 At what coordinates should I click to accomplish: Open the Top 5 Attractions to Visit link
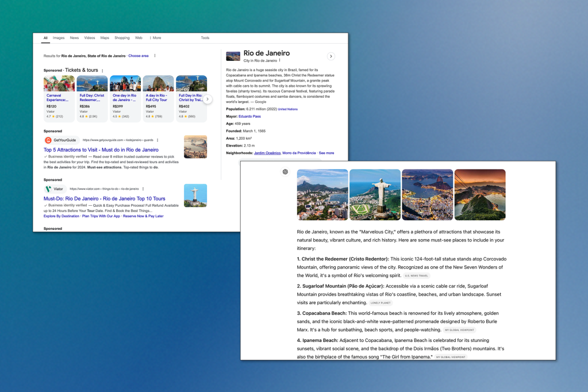pyautogui.click(x=101, y=149)
